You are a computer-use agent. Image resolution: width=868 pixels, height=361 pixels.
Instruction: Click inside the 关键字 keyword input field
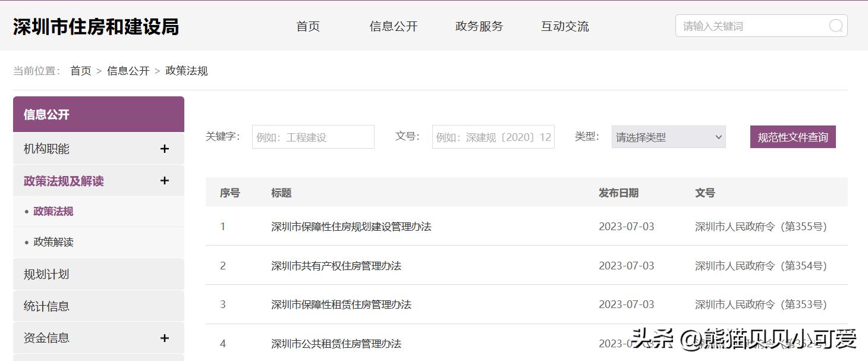pos(312,137)
